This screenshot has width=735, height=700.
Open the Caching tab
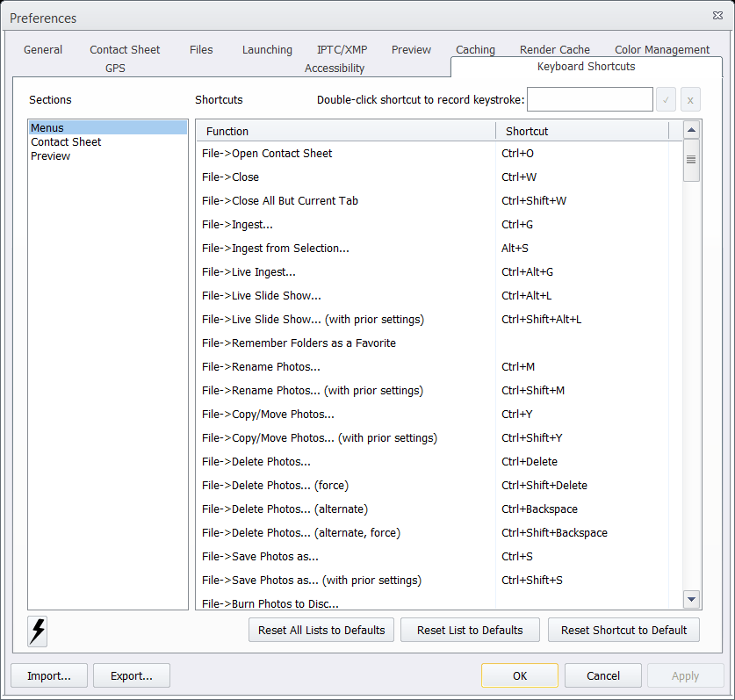[475, 50]
